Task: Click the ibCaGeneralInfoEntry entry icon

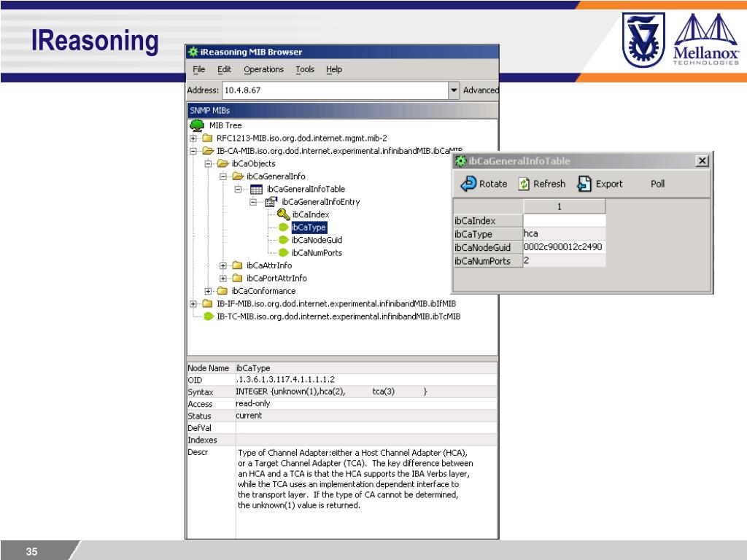Action: [271, 202]
